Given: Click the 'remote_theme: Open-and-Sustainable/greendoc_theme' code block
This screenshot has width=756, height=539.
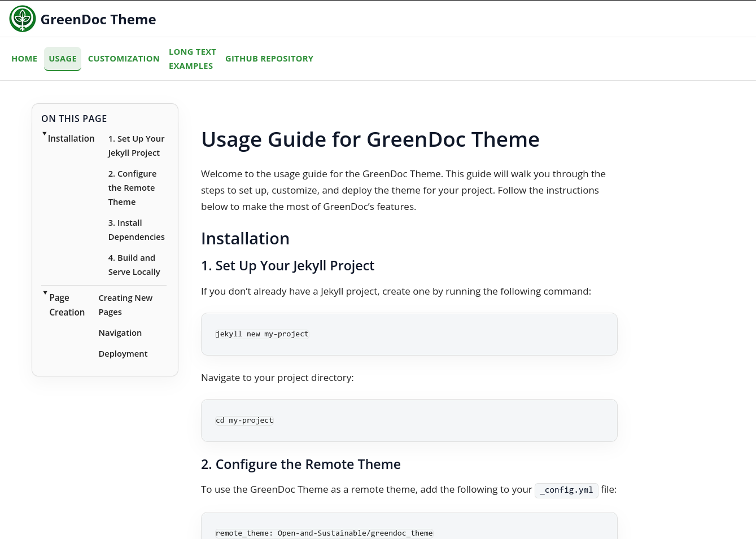Looking at the screenshot, I should pos(324,533).
